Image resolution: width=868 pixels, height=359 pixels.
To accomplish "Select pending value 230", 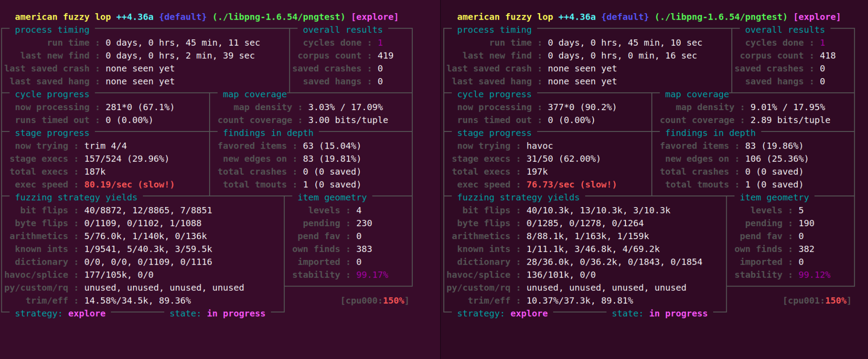I will click(x=364, y=223).
